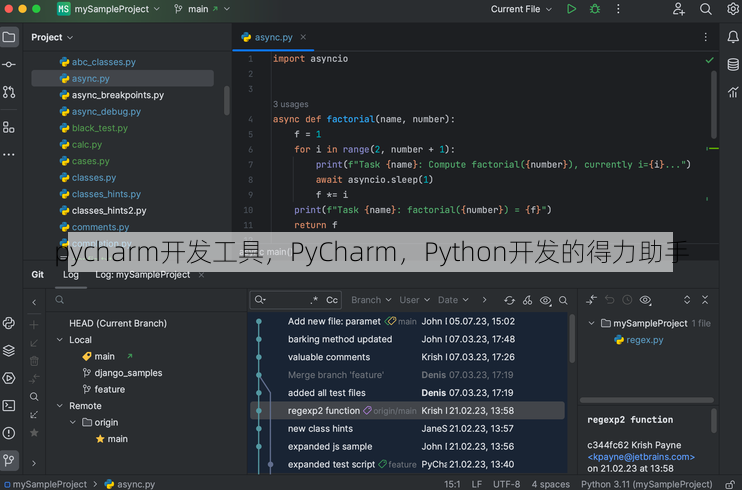Open Branch filter dropdown in log
This screenshot has height=490, width=742.
click(x=371, y=300)
